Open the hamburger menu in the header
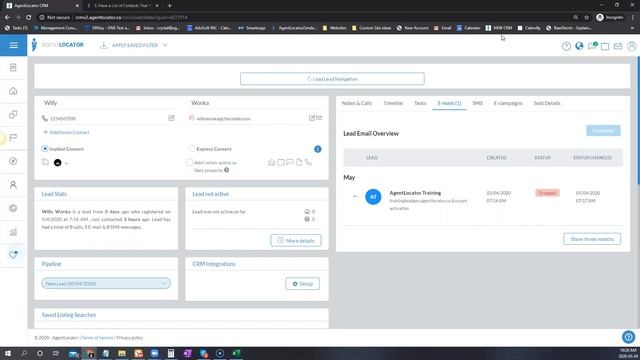 click(x=13, y=45)
